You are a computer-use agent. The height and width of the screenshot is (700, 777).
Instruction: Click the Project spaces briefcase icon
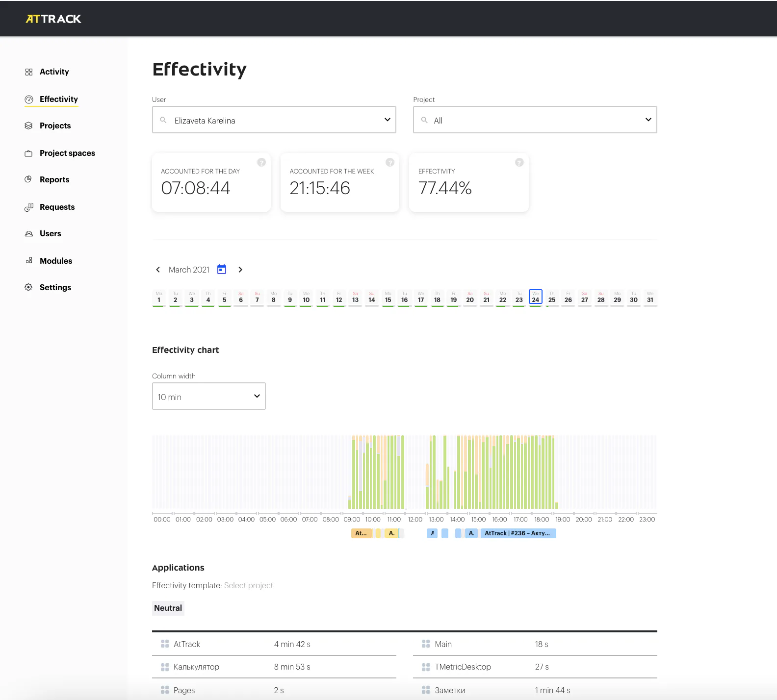28,153
